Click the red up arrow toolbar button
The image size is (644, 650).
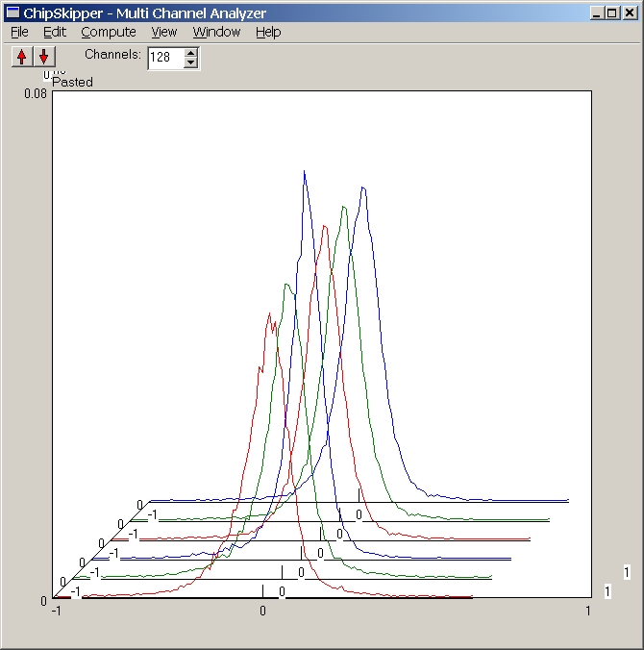(x=21, y=57)
